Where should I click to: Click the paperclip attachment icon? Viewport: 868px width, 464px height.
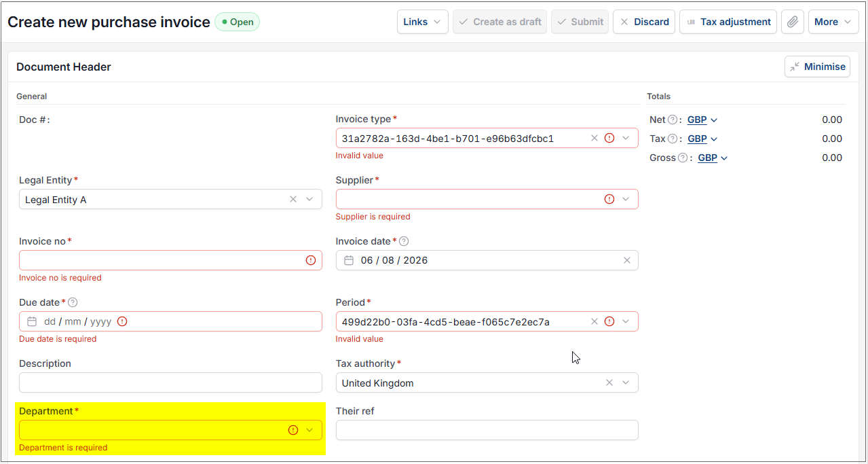click(x=792, y=22)
